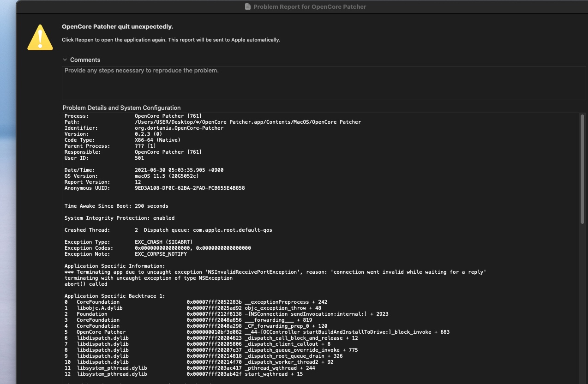Click the NSInvalidReceivePortException termination line

[x=276, y=272]
